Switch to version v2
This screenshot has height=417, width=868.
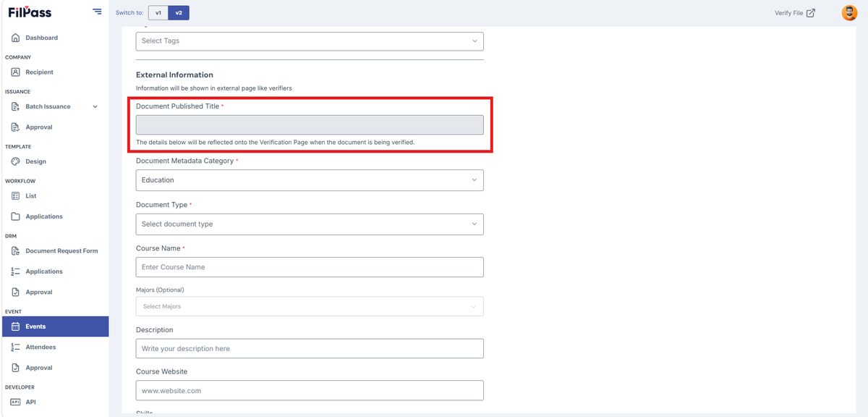(179, 13)
